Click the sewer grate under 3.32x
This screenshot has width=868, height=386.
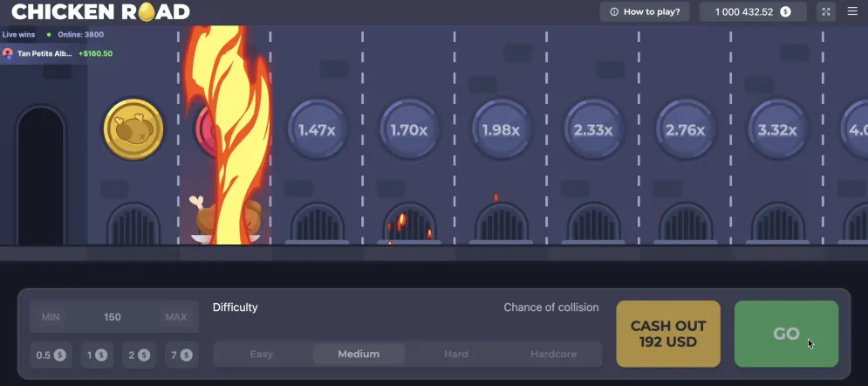(x=777, y=223)
